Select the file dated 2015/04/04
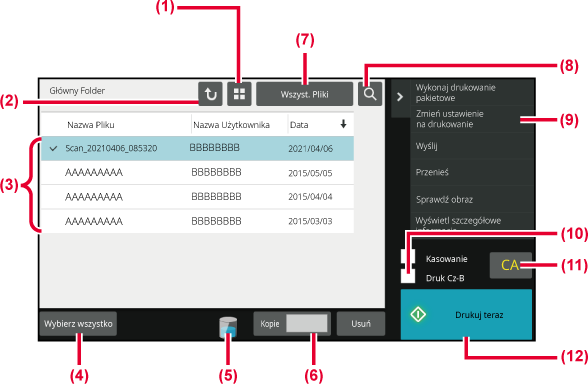The width and height of the screenshot is (588, 384). 197,196
